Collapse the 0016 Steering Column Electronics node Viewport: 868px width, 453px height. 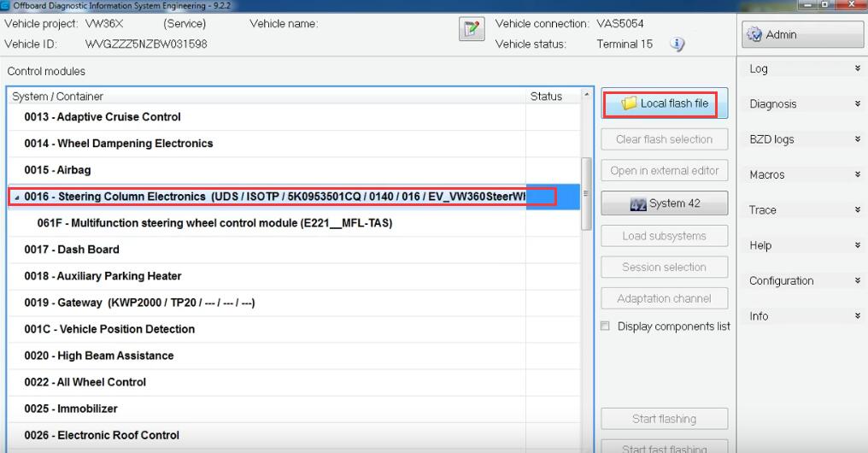pyautogui.click(x=16, y=197)
